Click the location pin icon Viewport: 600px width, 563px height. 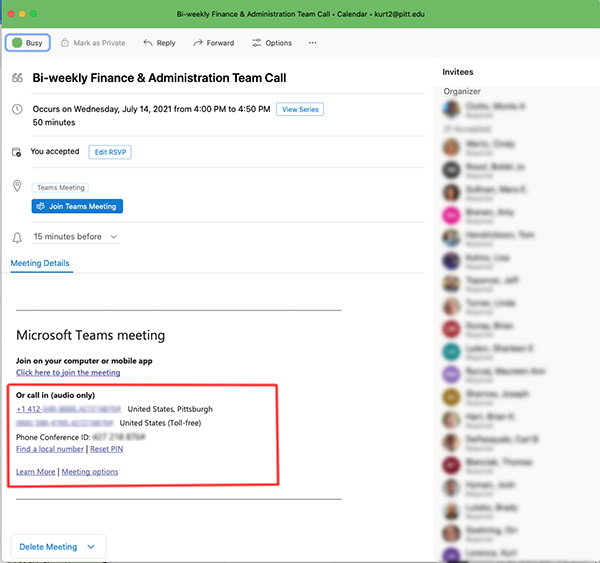tap(17, 186)
